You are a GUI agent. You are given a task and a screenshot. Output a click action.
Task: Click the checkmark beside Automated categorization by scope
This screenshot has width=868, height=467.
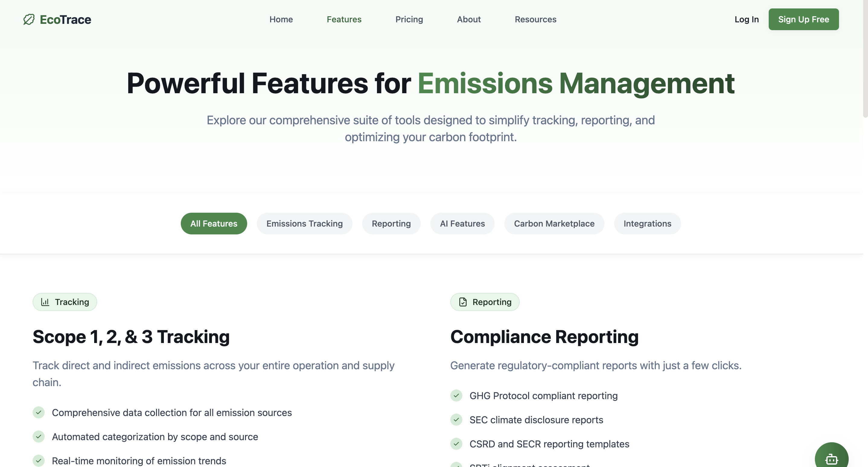pyautogui.click(x=39, y=437)
